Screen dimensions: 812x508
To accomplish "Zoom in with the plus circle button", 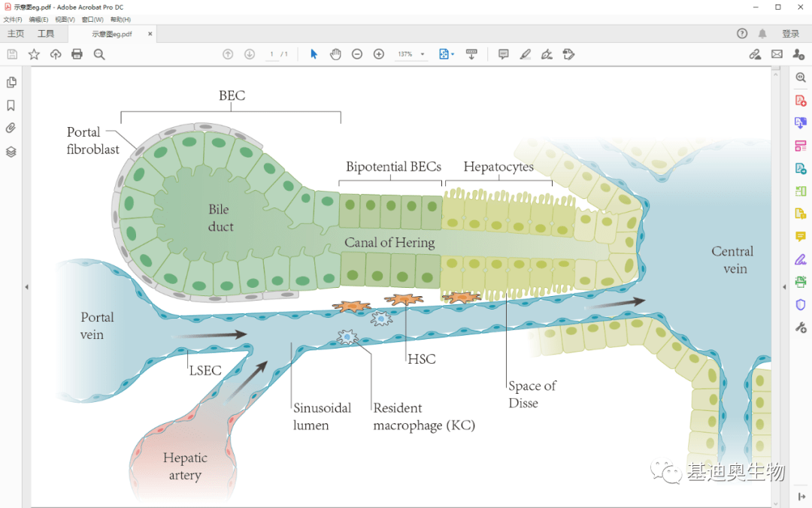I will [379, 54].
